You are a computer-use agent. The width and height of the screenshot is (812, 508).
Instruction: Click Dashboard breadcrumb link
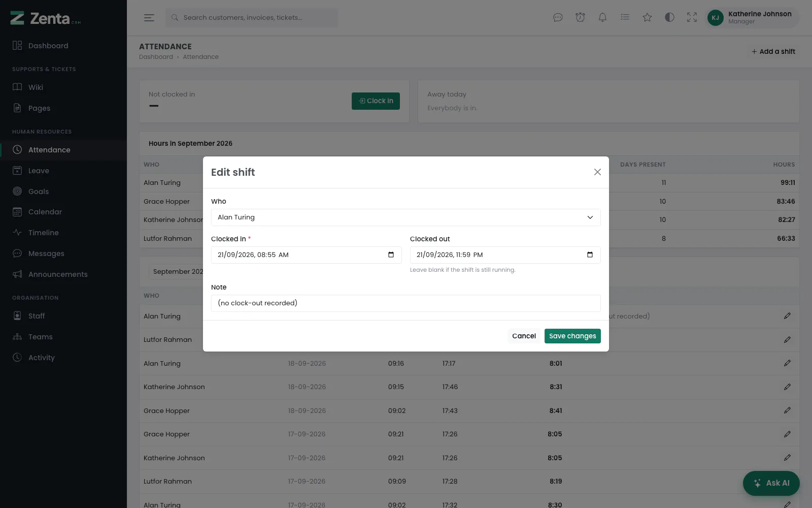point(156,57)
